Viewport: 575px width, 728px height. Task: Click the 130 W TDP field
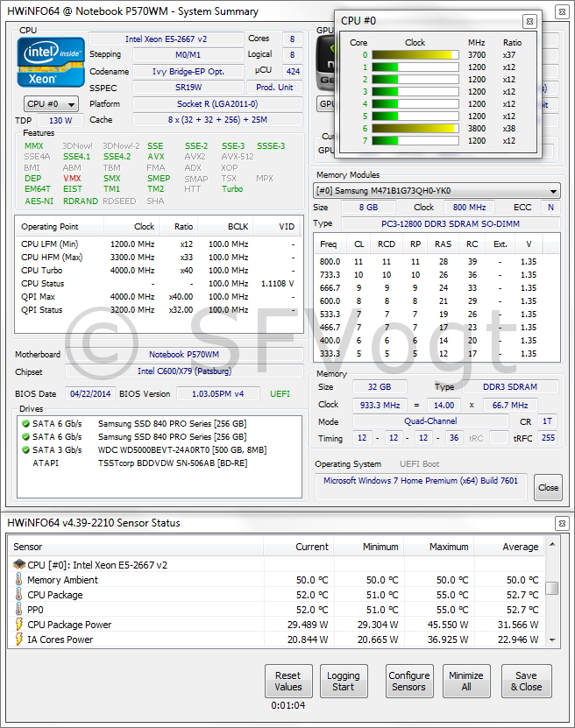point(60,120)
